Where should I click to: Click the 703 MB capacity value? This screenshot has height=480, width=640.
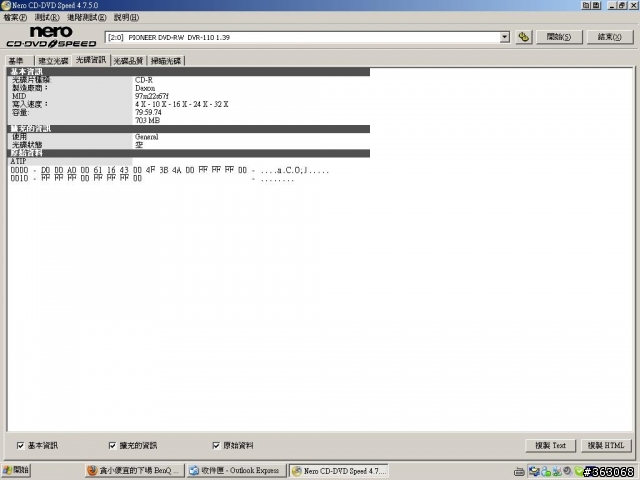point(147,120)
